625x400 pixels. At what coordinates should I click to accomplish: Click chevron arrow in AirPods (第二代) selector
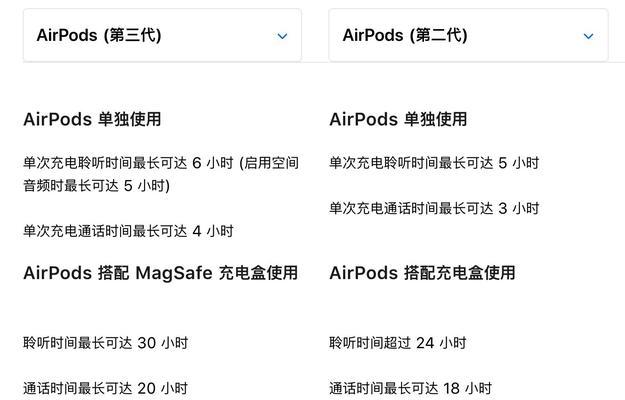pos(588,36)
